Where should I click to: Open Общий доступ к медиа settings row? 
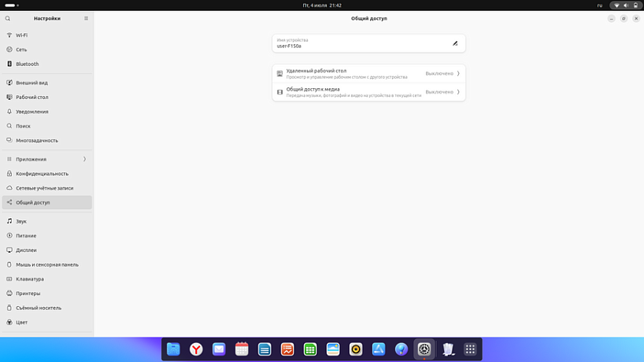click(x=368, y=92)
